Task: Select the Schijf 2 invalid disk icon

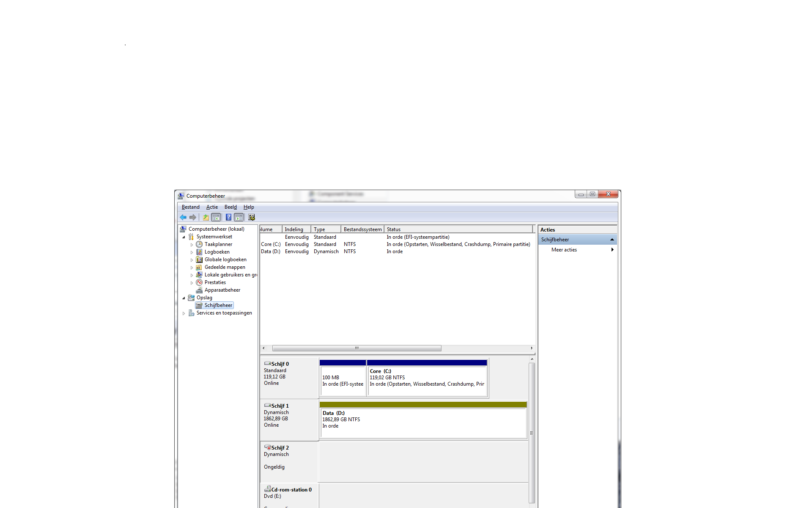Action: click(x=267, y=447)
